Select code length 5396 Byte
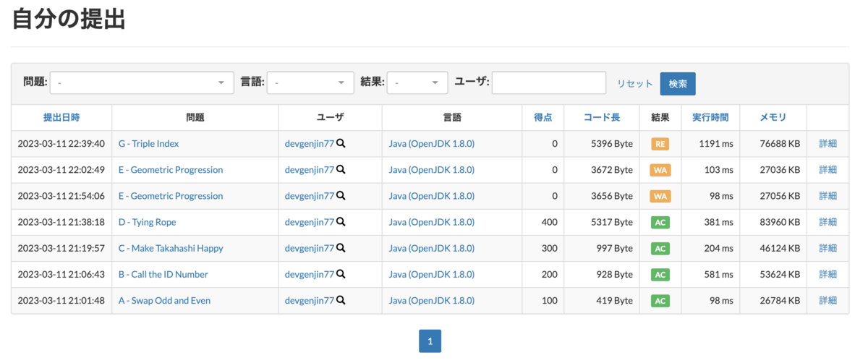 tap(612, 144)
